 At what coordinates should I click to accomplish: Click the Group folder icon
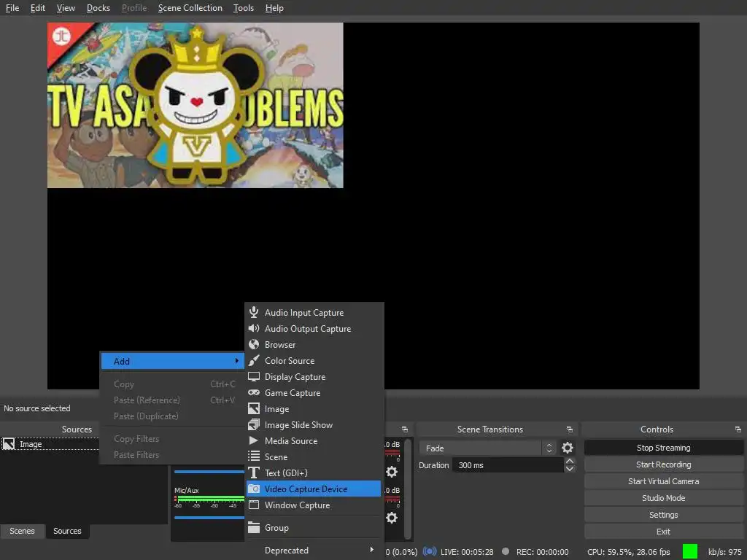click(254, 528)
